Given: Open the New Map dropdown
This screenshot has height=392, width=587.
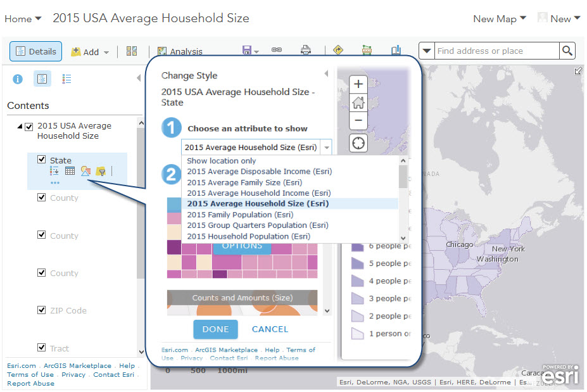Looking at the screenshot, I should 500,19.
